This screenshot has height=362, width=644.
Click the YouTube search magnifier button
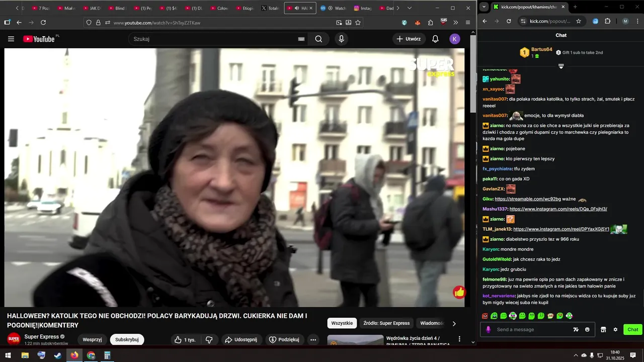(318, 39)
